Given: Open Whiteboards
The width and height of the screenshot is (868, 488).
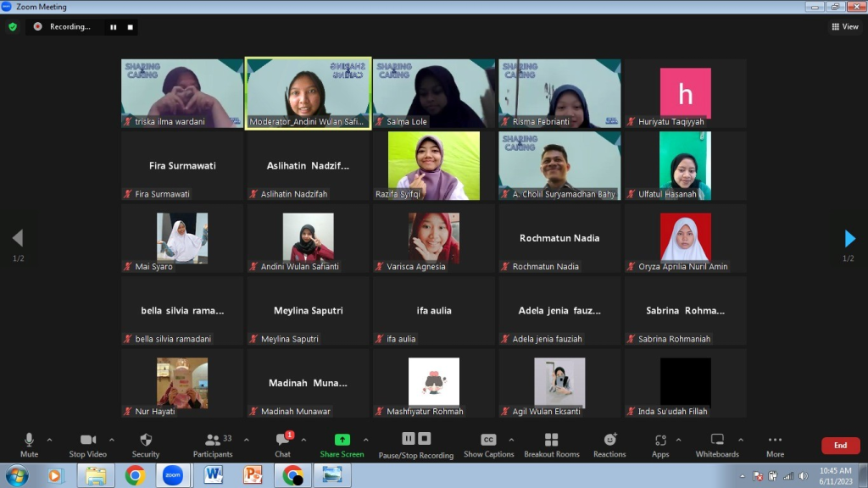Looking at the screenshot, I should tap(717, 441).
